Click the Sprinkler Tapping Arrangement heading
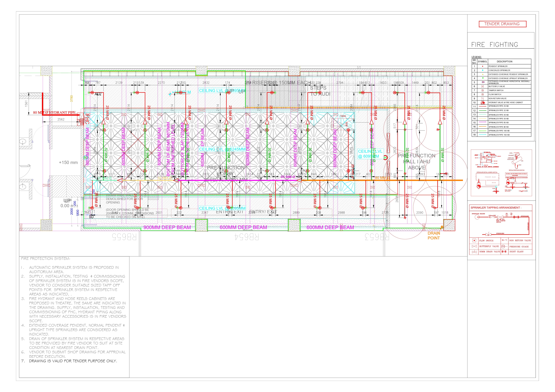The image size is (555, 392). [496, 208]
